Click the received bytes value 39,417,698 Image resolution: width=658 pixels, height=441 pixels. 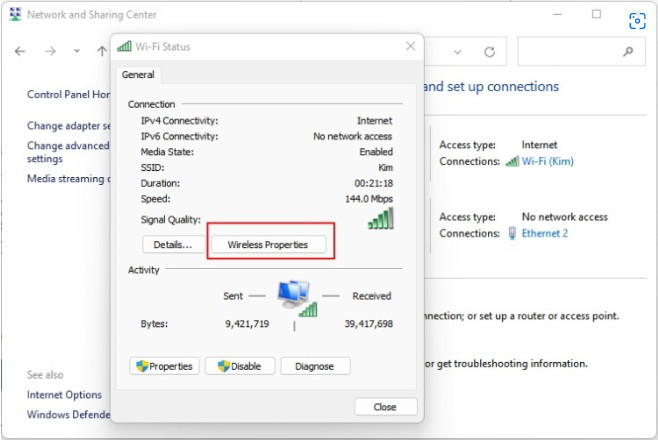click(x=368, y=324)
